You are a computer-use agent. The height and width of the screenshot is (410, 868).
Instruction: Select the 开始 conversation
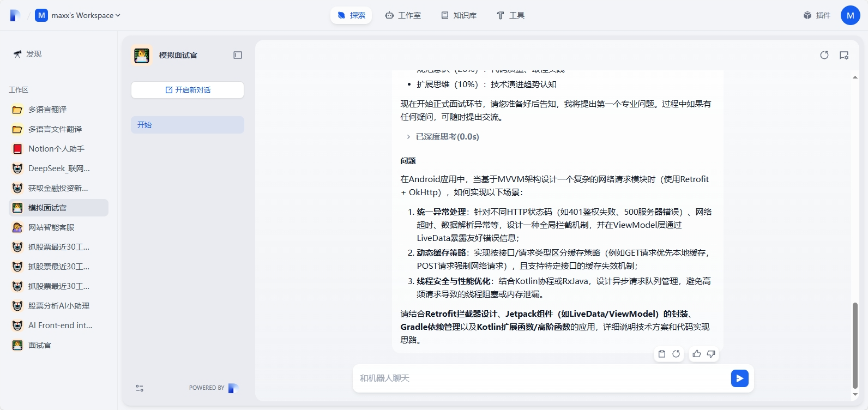188,125
